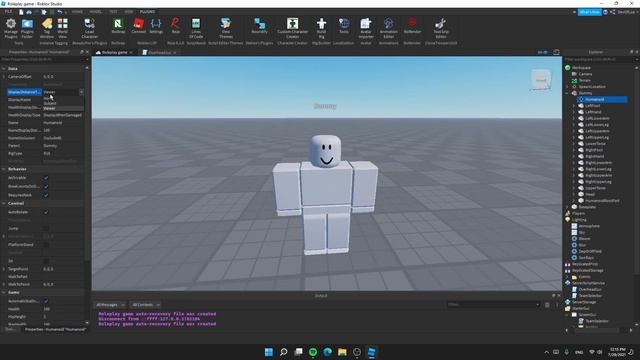Viewport: 640px width, 360px height.
Task: Open the localization Tools plugin
Action: [344, 26]
